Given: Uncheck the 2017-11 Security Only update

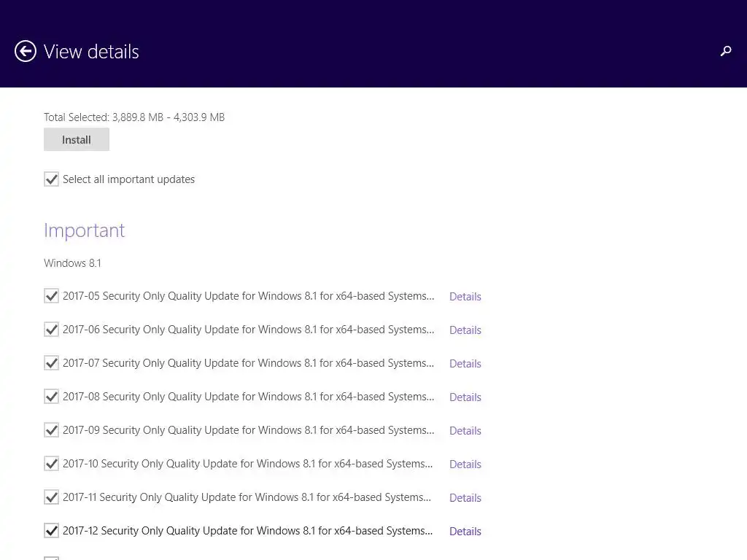Looking at the screenshot, I should (51, 497).
